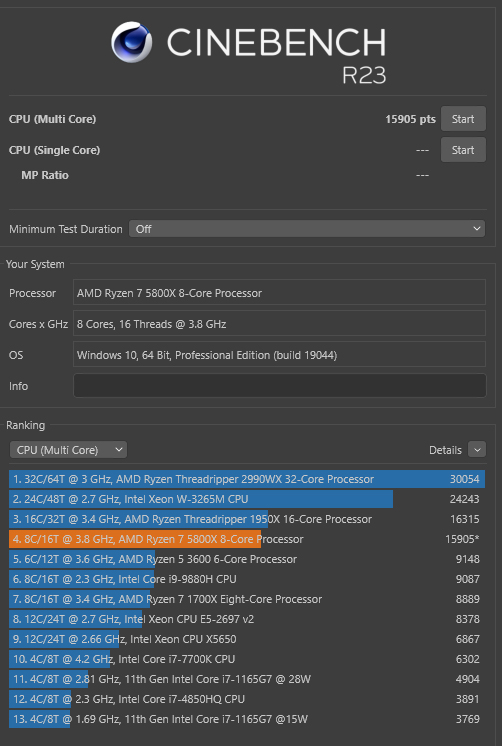The image size is (502, 746).
Task: Click the Cores x GHz field
Action: (x=280, y=324)
